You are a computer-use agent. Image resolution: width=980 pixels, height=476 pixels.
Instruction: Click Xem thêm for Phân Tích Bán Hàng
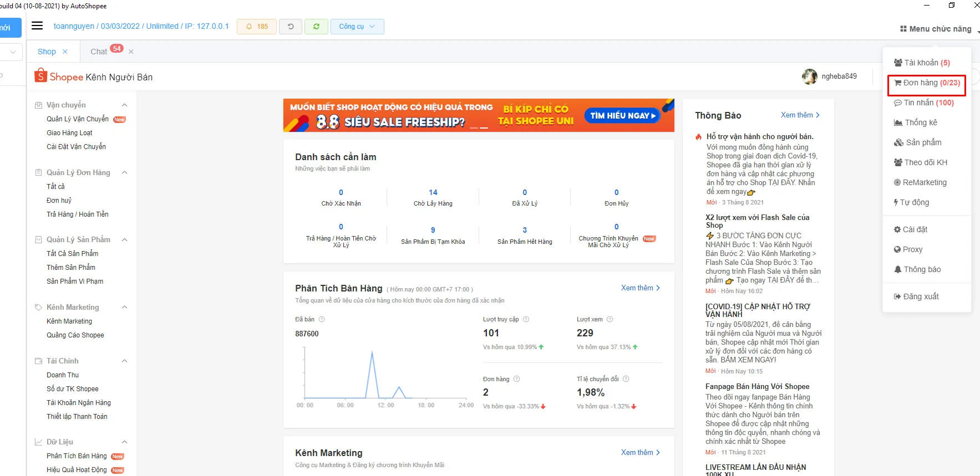coord(641,288)
